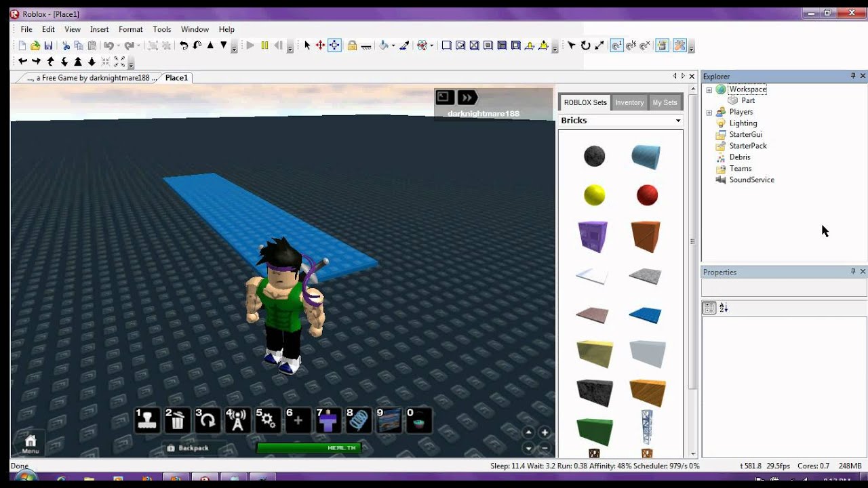Open the Material dropdown arrow
868x488 pixels.
[x=431, y=46]
